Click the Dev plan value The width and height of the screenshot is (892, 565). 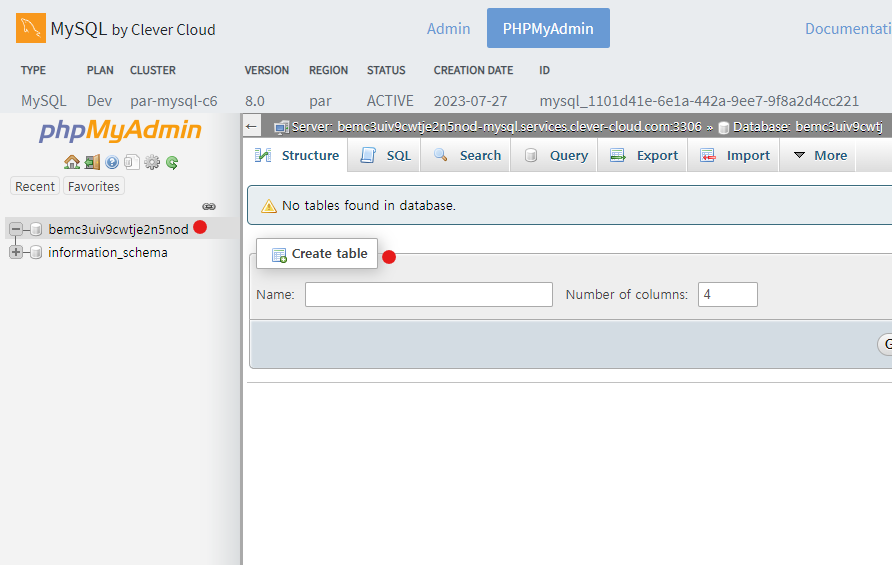(x=100, y=101)
